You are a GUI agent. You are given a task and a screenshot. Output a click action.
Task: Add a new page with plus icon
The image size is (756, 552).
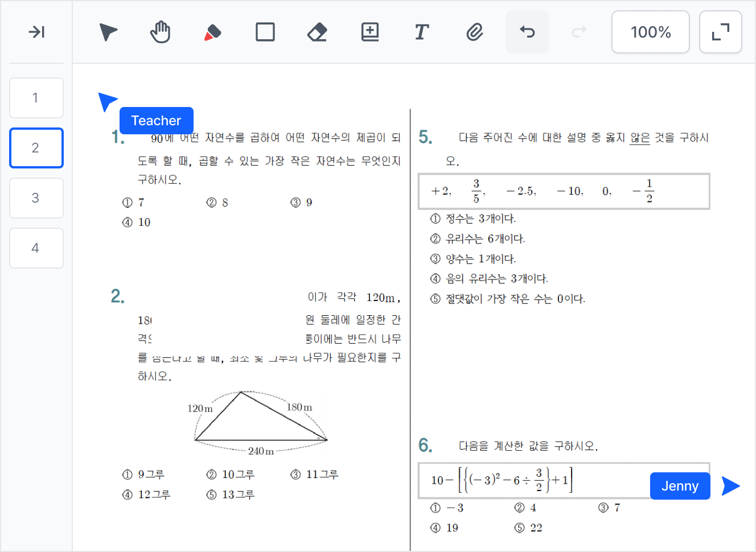(370, 32)
